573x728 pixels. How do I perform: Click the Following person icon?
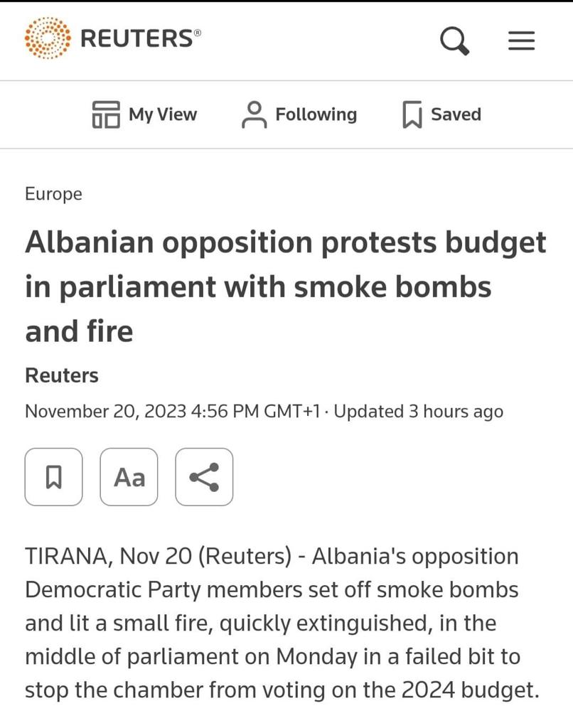(254, 114)
